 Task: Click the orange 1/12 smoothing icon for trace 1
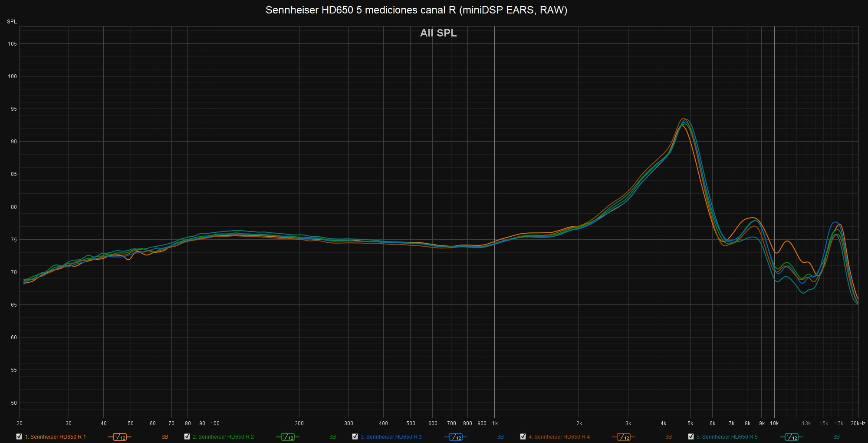click(x=120, y=437)
